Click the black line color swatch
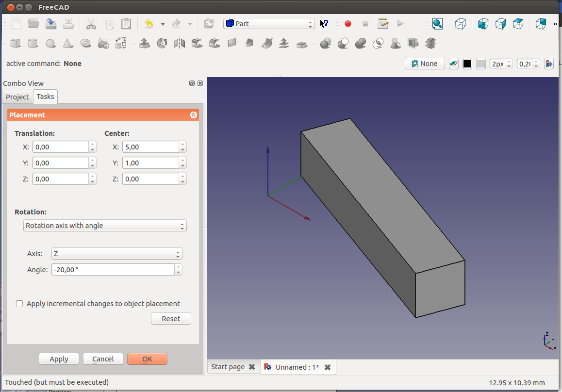 click(x=467, y=64)
